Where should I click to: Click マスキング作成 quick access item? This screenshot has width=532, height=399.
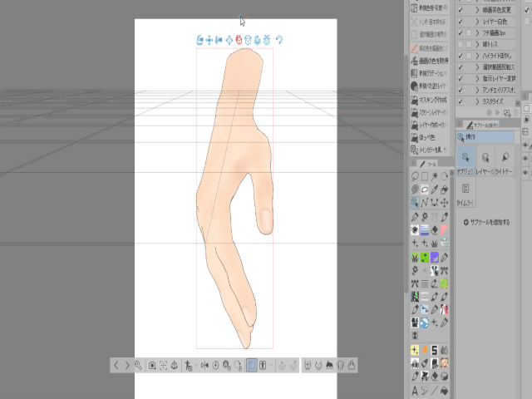[429, 100]
